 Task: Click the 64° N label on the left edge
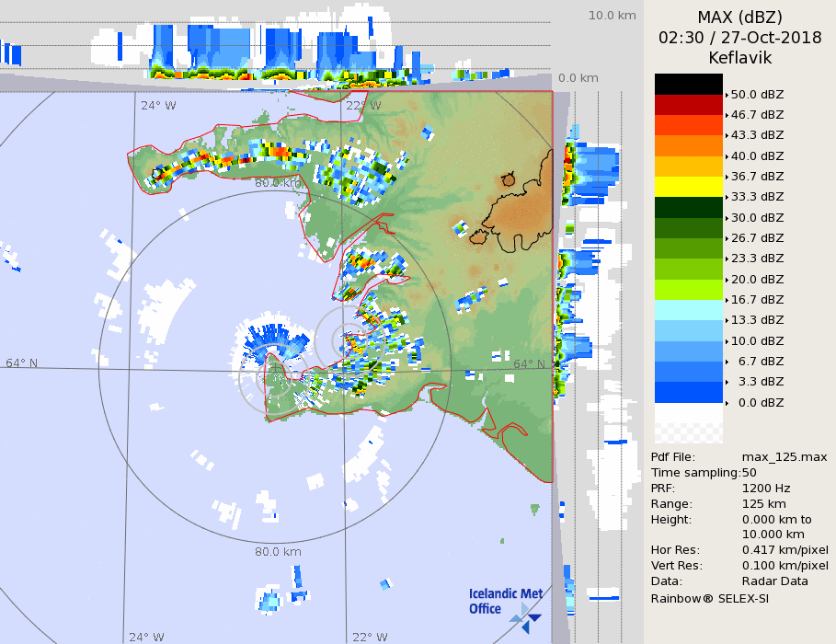coord(22,362)
